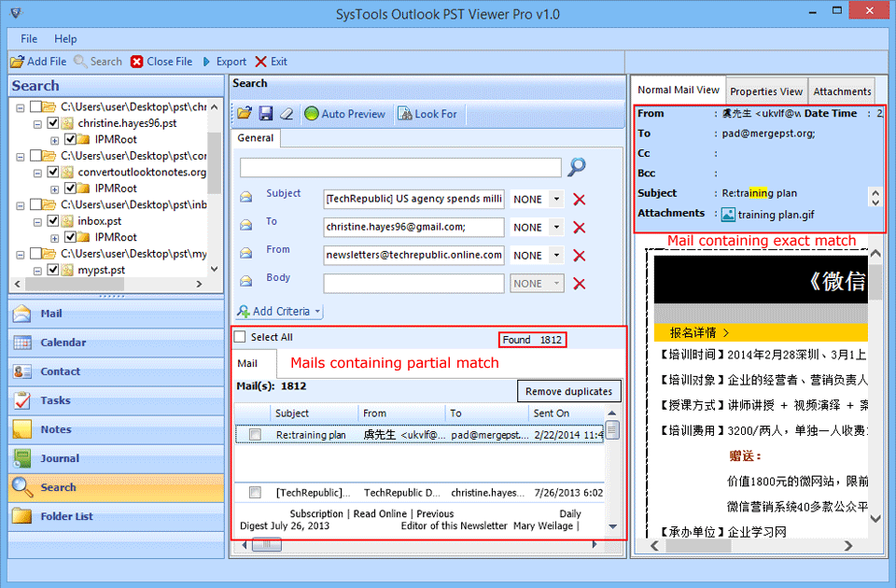Viewport: 896px width, 588px height.
Task: Open Body criteria NONE dropdown
Action: point(556,283)
